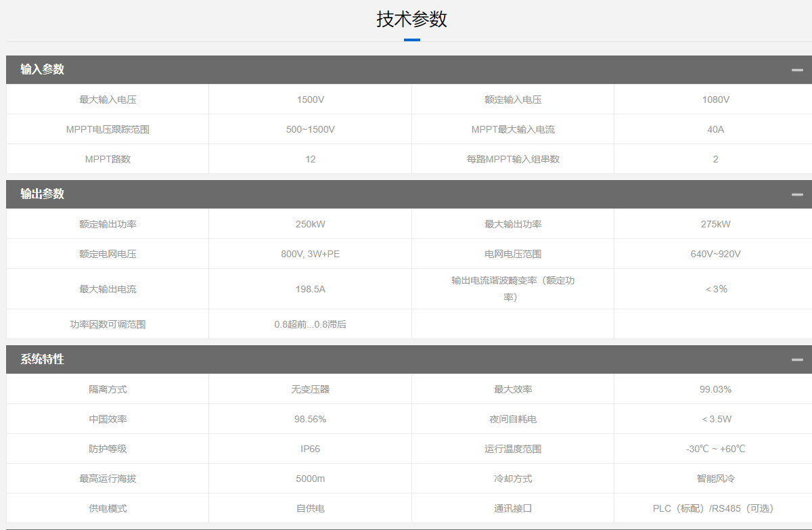Select the 99.03% maximum efficiency value
The width and height of the screenshot is (812, 530).
tap(715, 389)
